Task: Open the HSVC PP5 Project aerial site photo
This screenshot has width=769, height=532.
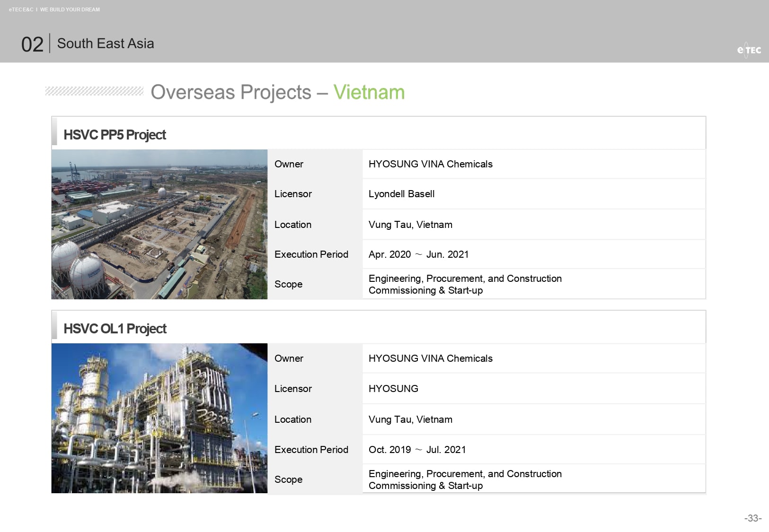Action: (x=159, y=224)
